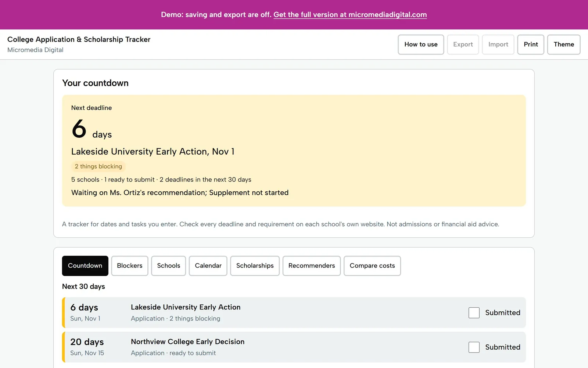Click 'Application · ready to submit' text
Image resolution: width=588 pixels, height=368 pixels.
click(x=173, y=353)
